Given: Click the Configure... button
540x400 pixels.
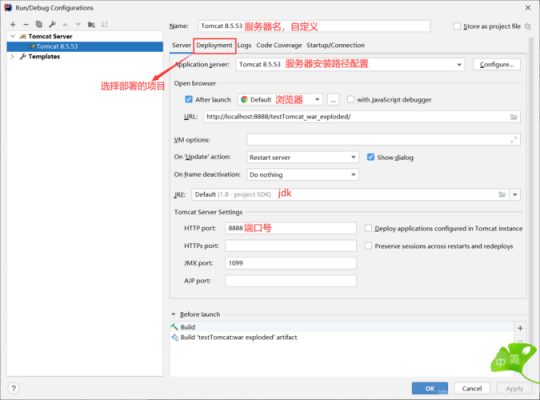Looking at the screenshot, I should point(497,64).
